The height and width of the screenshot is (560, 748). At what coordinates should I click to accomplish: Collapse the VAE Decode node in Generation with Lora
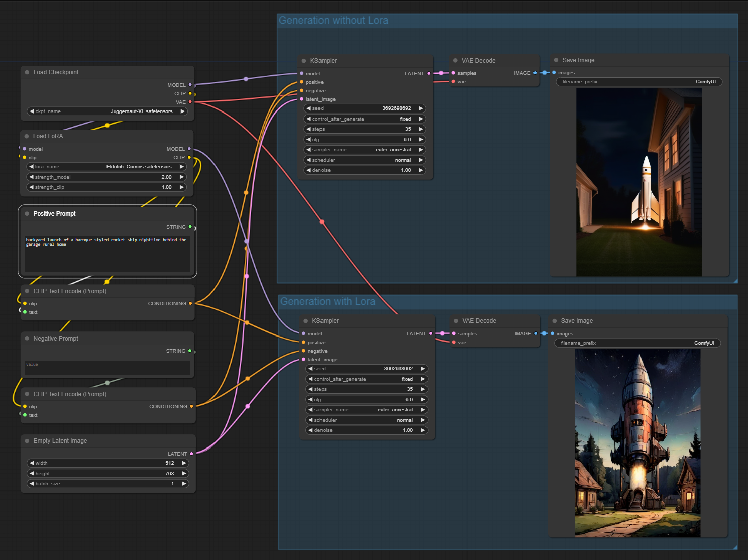coord(456,321)
